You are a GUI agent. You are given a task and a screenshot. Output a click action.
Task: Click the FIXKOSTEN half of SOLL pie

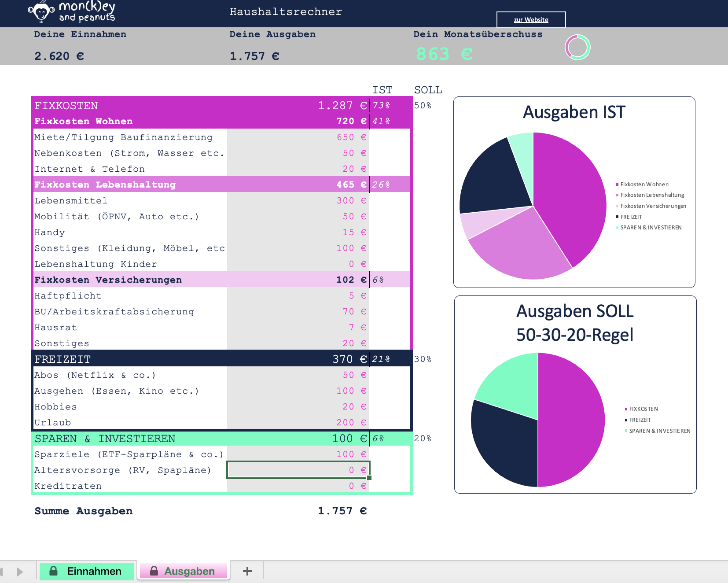pos(572,420)
